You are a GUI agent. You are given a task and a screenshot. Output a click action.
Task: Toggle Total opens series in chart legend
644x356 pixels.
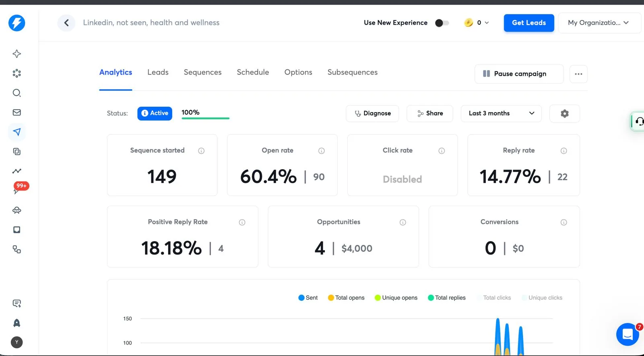346,298
